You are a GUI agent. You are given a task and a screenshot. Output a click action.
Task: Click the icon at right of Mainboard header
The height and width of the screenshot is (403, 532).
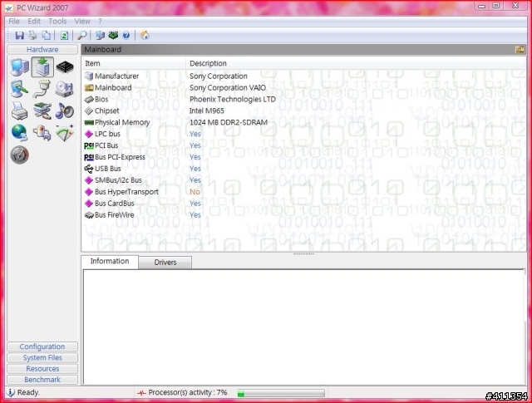click(x=520, y=50)
